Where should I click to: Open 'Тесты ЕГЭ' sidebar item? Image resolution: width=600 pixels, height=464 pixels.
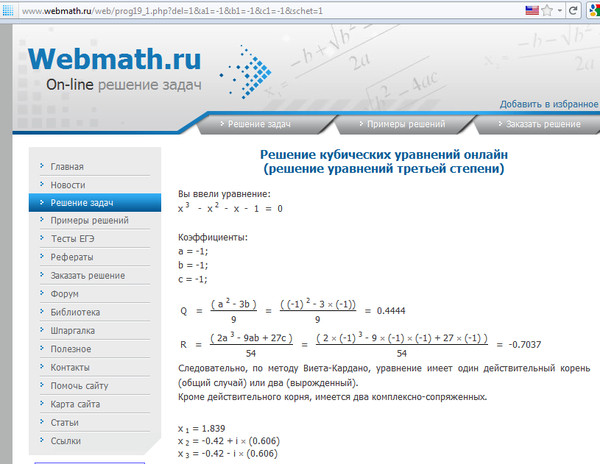[73, 239]
